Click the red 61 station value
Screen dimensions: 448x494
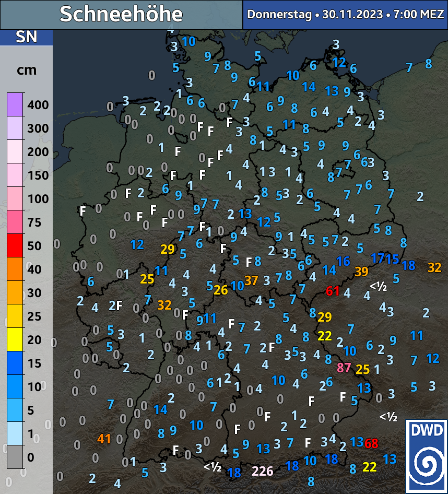pos(333,291)
